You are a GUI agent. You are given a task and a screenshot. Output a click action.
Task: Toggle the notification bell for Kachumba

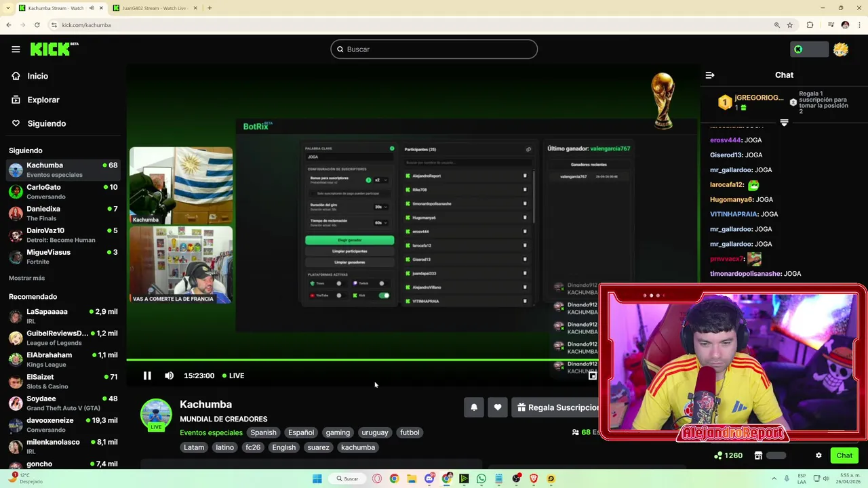coord(474,407)
